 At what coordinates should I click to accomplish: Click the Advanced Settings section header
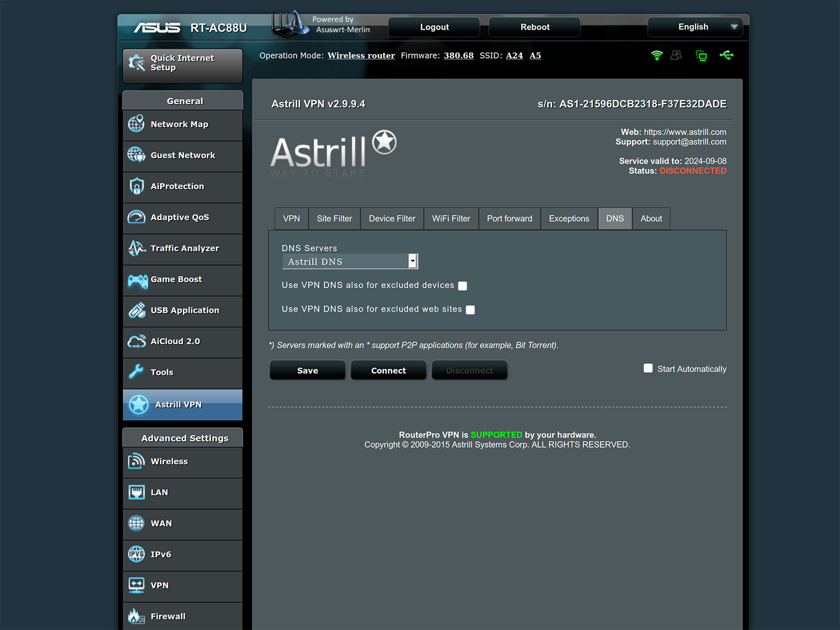coord(183,437)
